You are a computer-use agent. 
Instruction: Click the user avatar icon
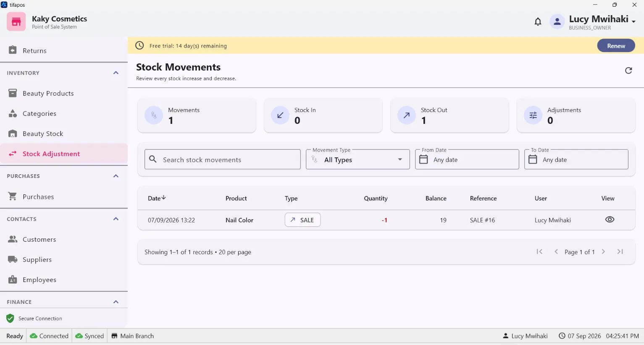click(557, 22)
